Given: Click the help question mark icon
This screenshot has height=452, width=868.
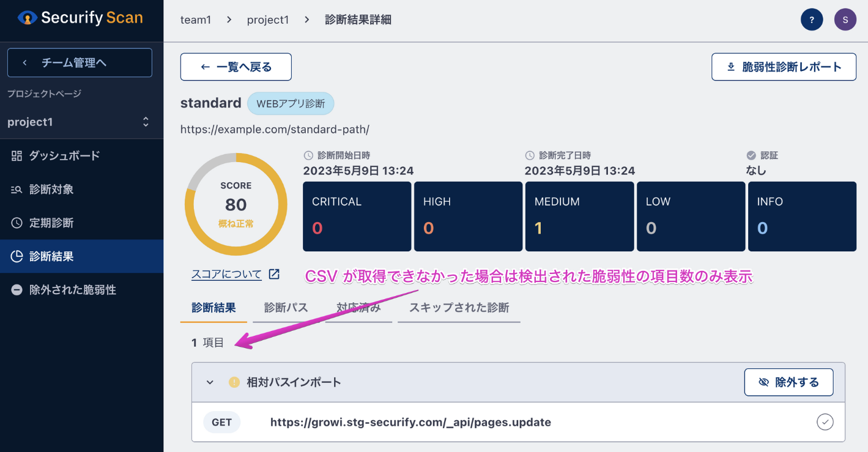Looking at the screenshot, I should click(x=812, y=19).
